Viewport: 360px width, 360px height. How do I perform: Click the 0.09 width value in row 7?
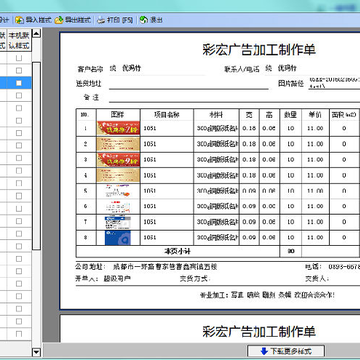coord(249,222)
